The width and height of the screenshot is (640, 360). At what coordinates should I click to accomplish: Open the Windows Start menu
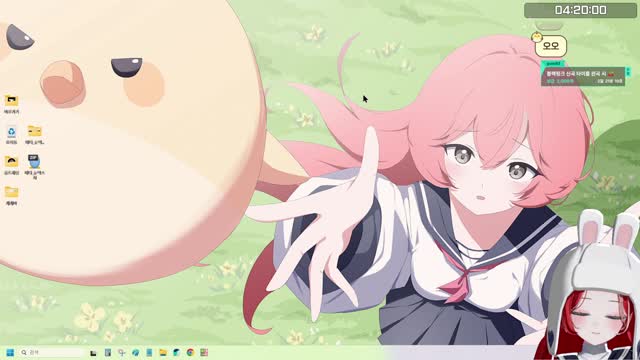(x=10, y=352)
